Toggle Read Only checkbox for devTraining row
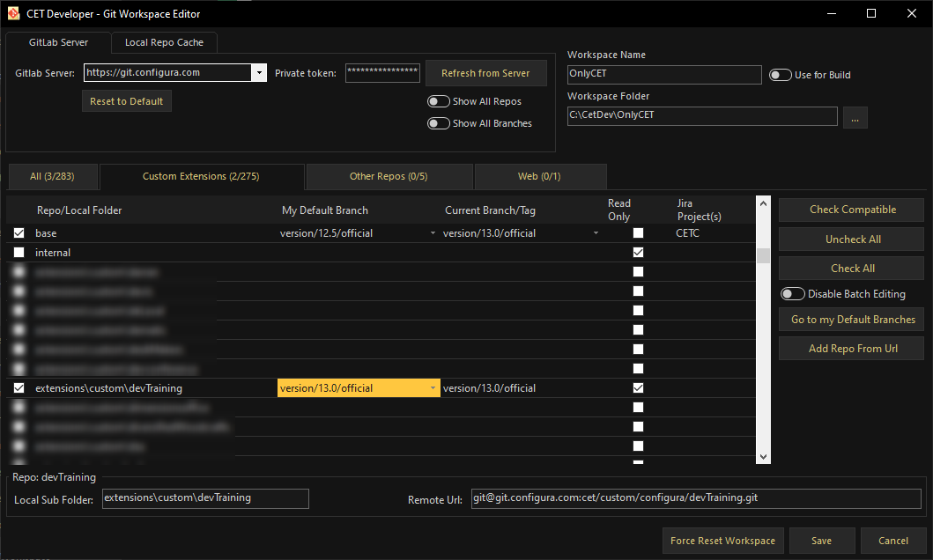The image size is (933, 560). (639, 387)
